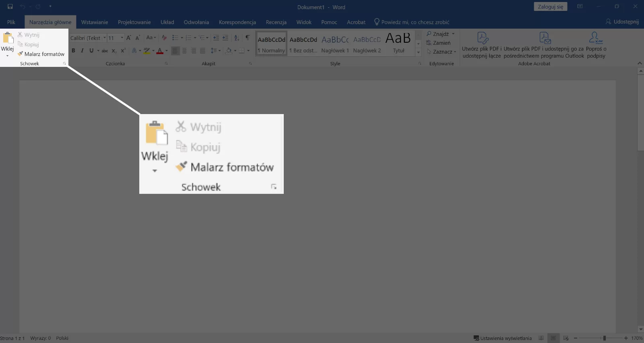Expand the Wklej paste options arrow
Image resolution: width=644 pixels, height=343 pixels.
pyautogui.click(x=7, y=56)
